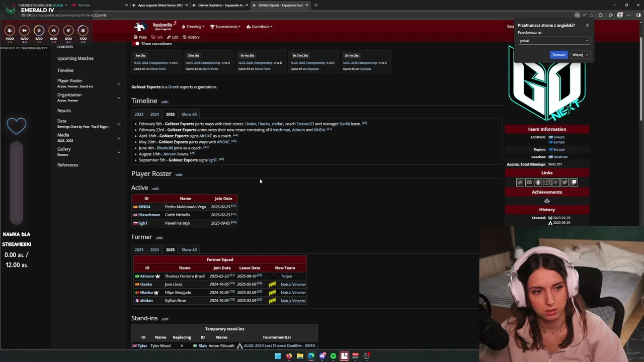Refresh the page with the reload icon

[600, 15]
